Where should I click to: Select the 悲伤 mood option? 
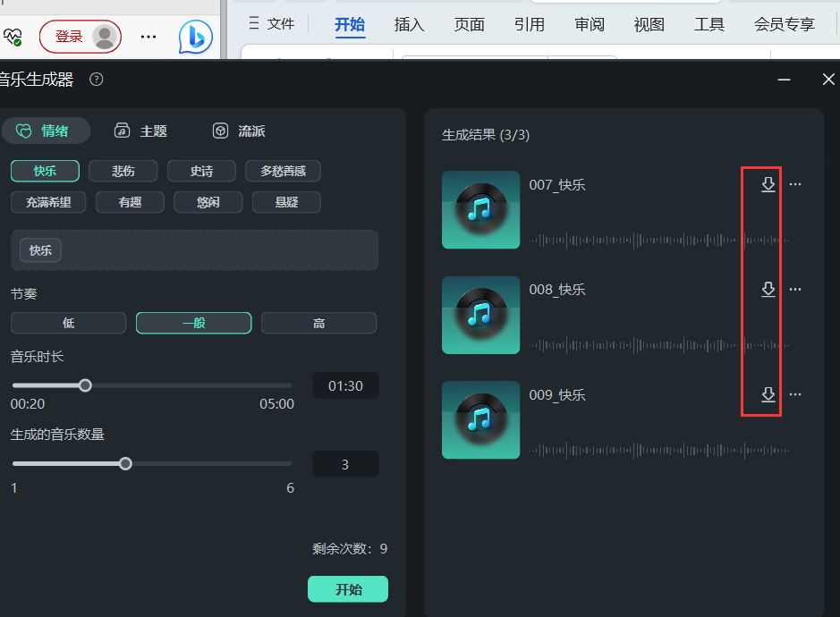coord(123,171)
